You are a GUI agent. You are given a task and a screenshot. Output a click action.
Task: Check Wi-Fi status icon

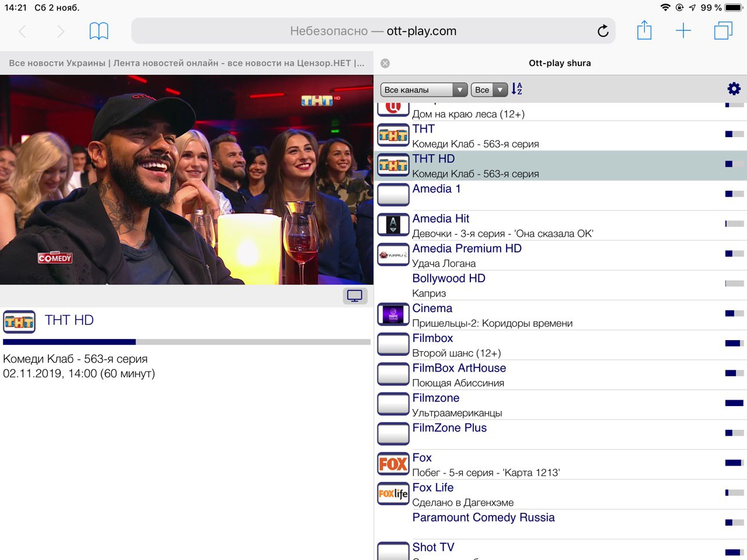665,8
